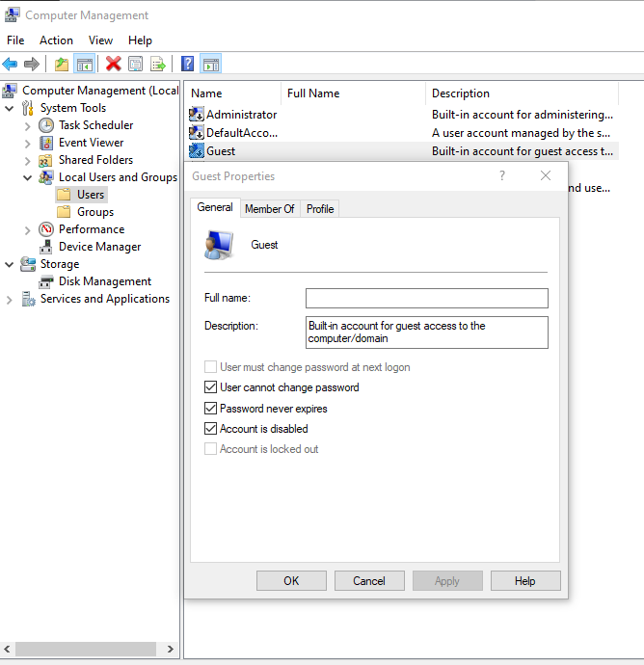Viewport: 644px width, 665px height.
Task: Click the Disk Management icon
Action: click(46, 281)
